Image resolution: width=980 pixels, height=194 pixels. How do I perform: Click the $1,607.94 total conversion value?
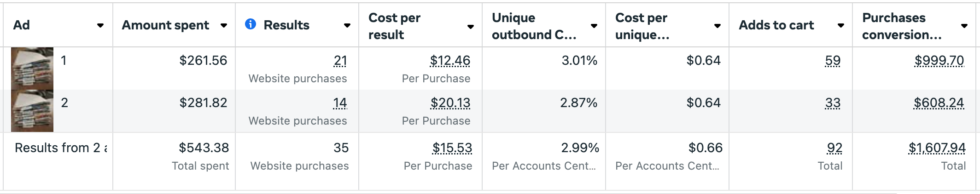pos(937,148)
